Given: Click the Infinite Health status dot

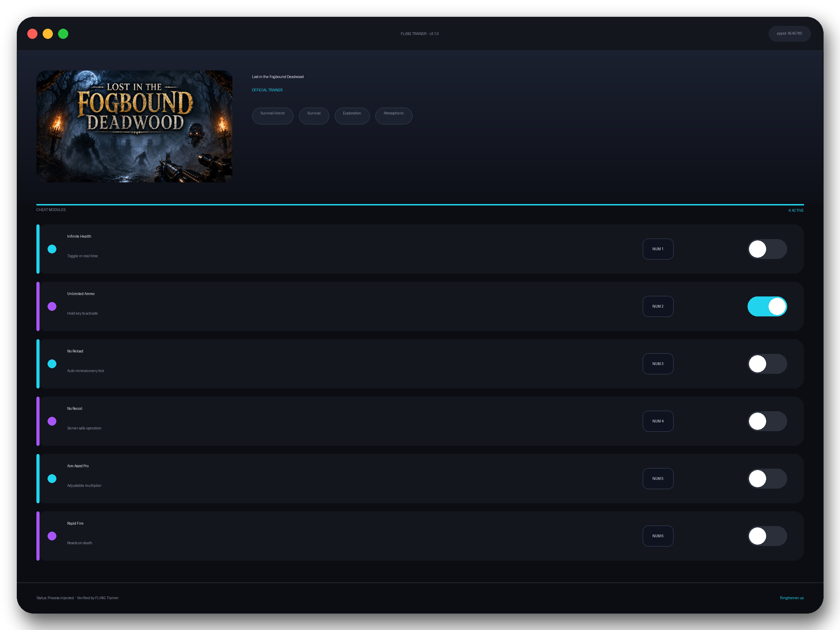Looking at the screenshot, I should tap(52, 249).
